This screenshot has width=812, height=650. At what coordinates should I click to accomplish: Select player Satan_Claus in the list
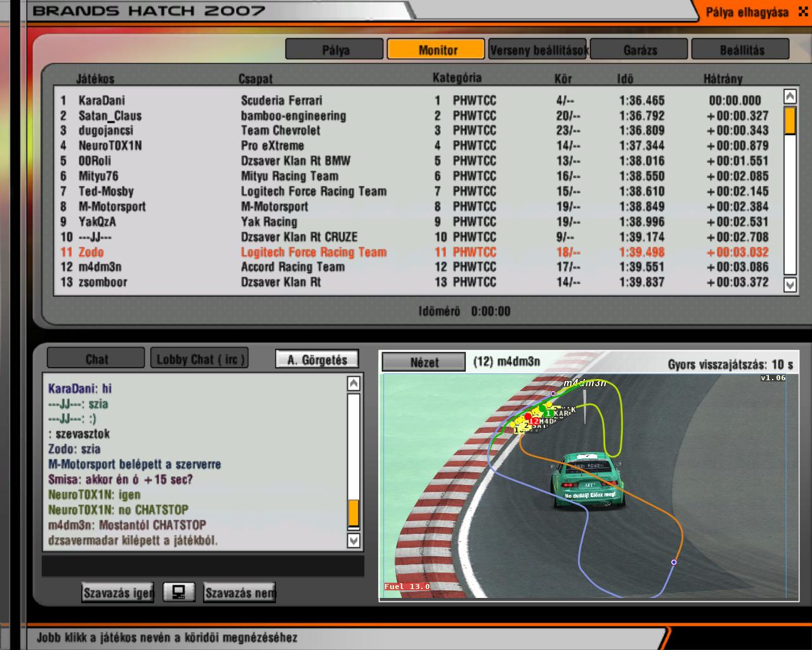pos(110,116)
